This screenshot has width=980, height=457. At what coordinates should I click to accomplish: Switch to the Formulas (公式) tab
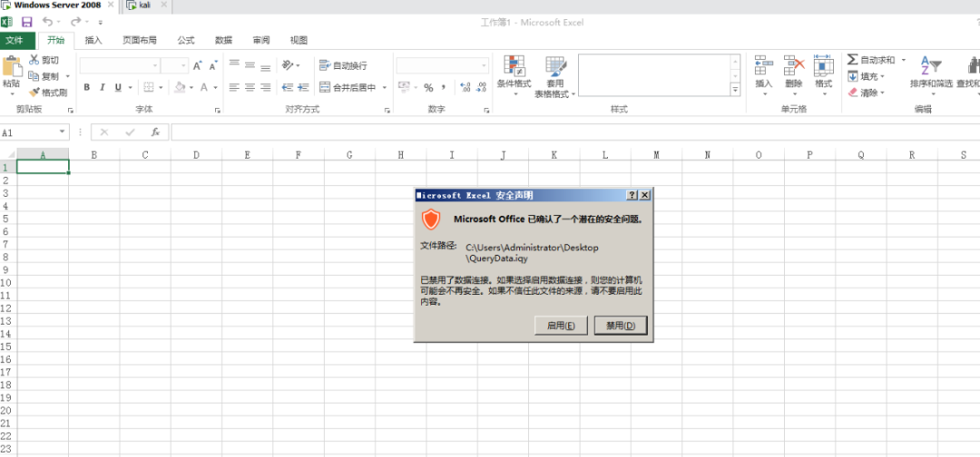click(x=186, y=40)
